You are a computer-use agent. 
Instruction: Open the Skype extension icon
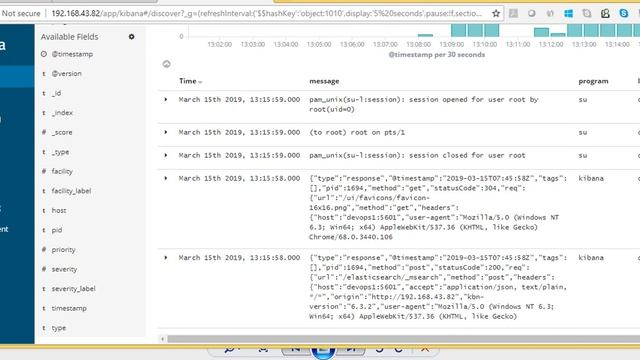point(624,13)
